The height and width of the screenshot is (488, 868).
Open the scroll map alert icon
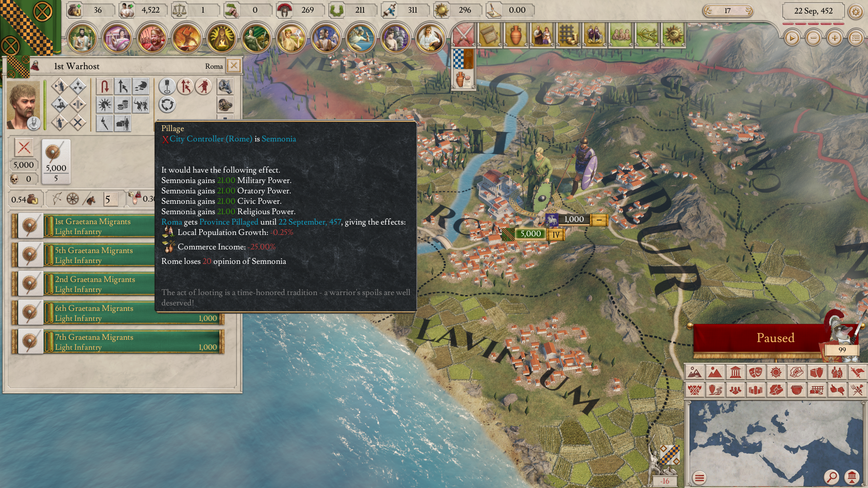pyautogui.click(x=490, y=34)
